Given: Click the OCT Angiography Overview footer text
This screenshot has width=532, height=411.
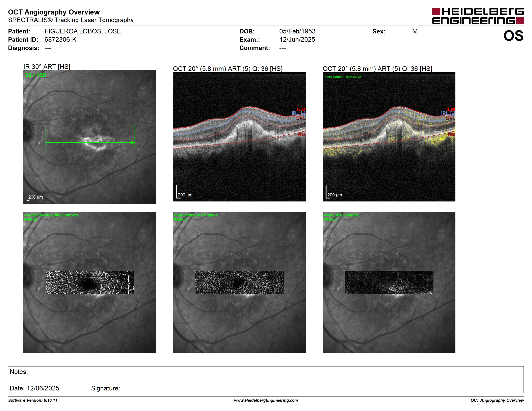Looking at the screenshot, I should (497, 400).
